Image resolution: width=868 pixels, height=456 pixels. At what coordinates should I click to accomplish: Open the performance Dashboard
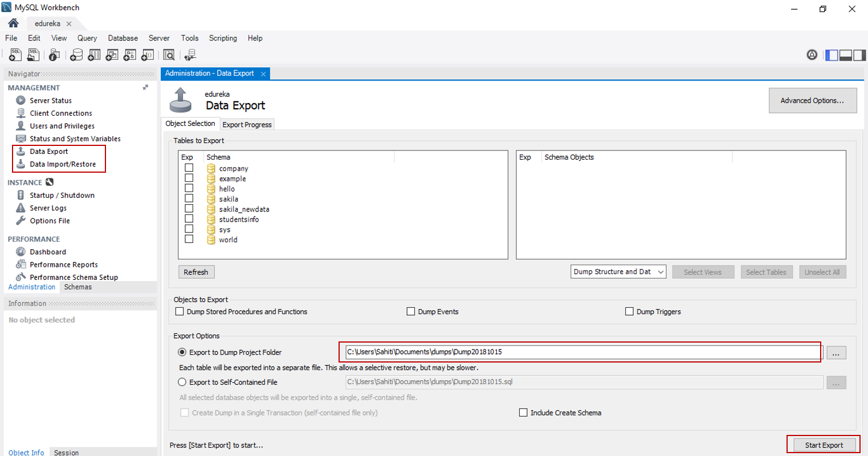pos(47,252)
